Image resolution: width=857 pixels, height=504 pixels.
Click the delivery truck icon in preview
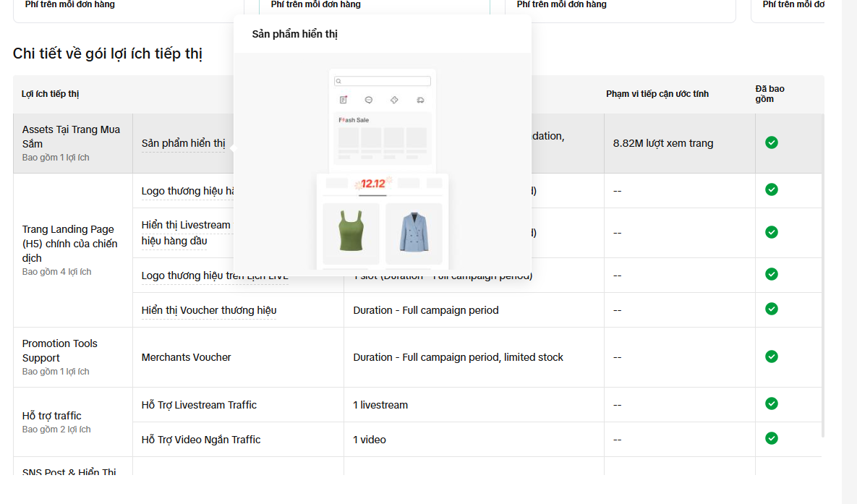[x=420, y=100]
